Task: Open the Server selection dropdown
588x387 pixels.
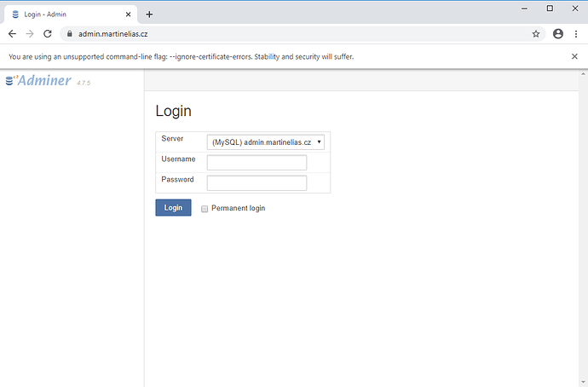Action: click(266, 142)
